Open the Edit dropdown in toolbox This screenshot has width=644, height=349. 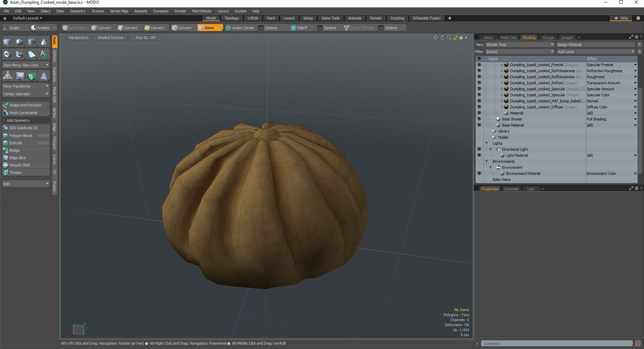(26, 184)
